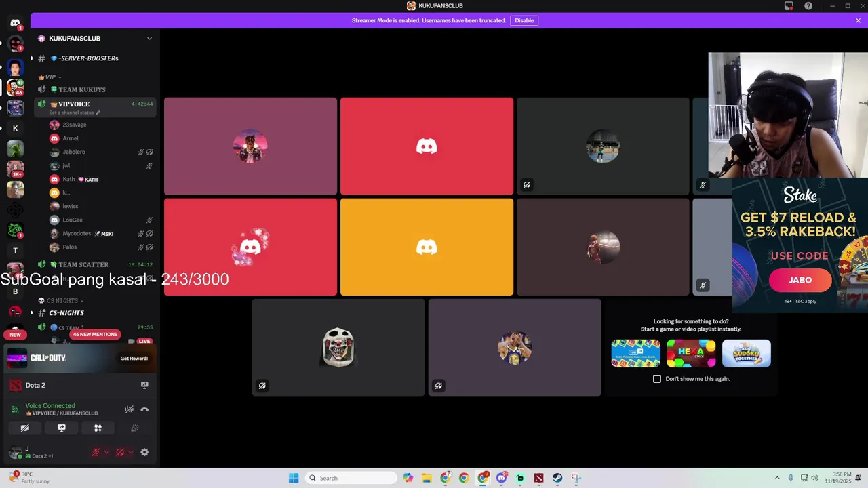This screenshot has height=488, width=868.
Task: Open the inbox icon in title bar
Action: click(x=789, y=6)
